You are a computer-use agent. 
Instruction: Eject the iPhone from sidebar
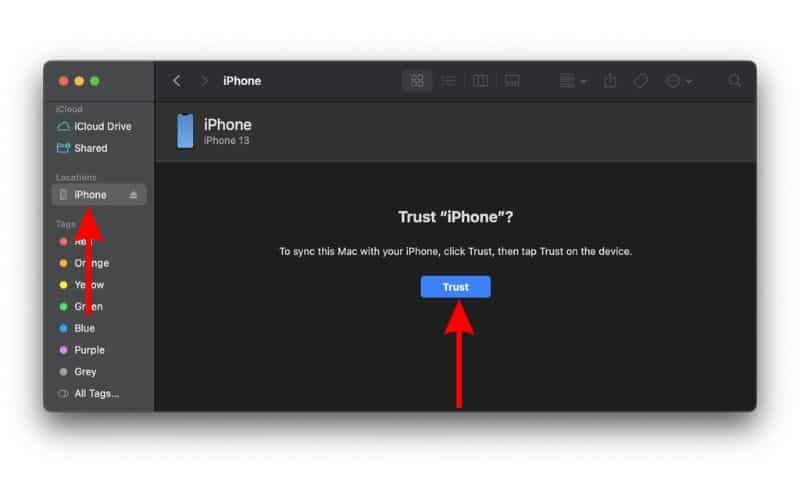[133, 195]
